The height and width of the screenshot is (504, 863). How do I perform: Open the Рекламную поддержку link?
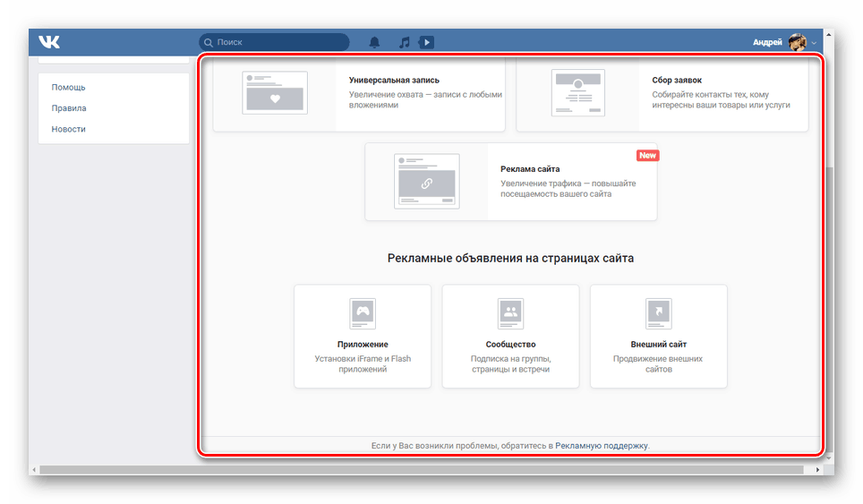click(x=602, y=446)
